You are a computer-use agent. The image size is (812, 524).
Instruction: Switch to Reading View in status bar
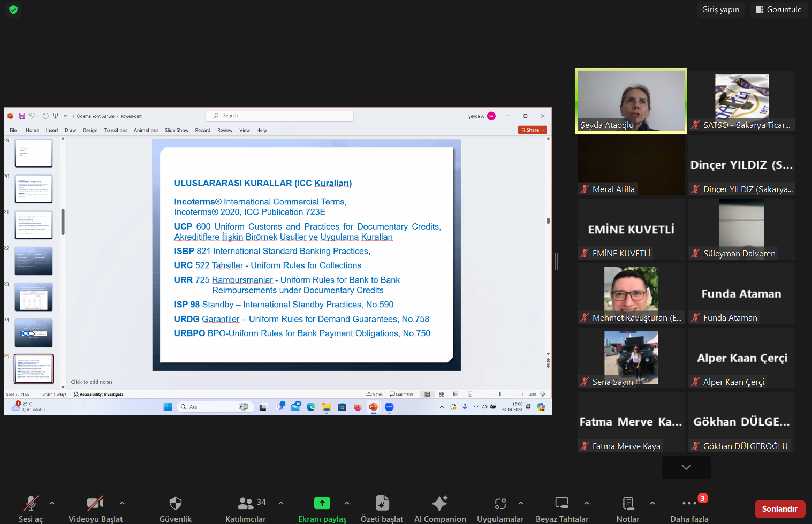click(x=456, y=394)
